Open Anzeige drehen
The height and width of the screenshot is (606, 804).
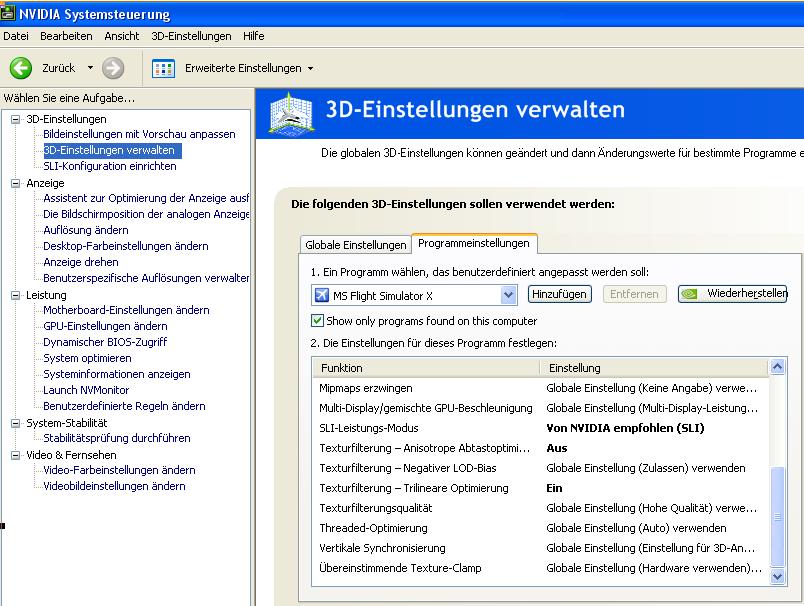pyautogui.click(x=81, y=262)
